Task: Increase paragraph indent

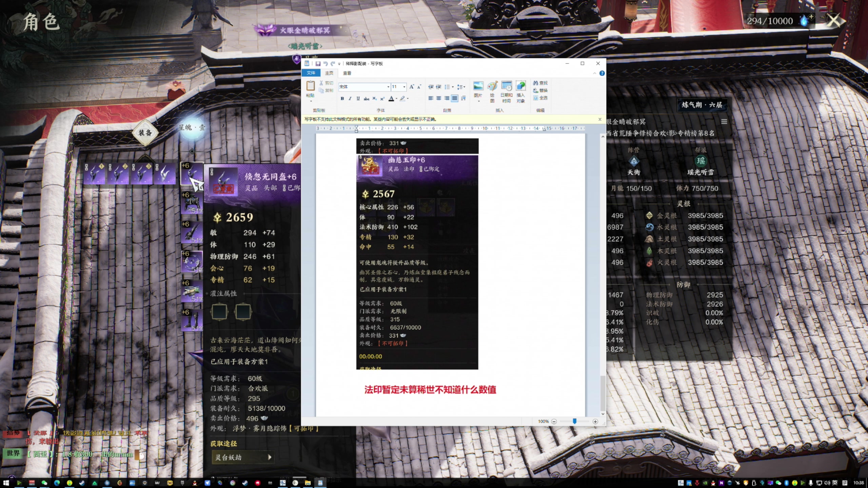Action: 438,87
